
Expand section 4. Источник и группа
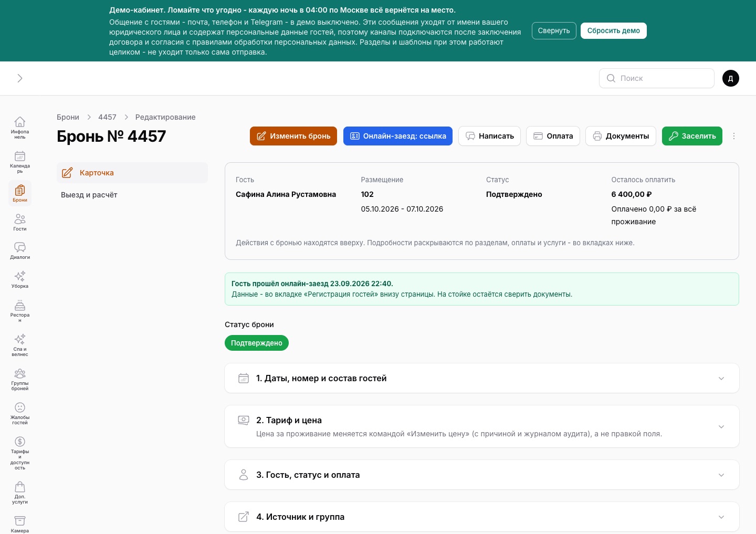tap(482, 517)
